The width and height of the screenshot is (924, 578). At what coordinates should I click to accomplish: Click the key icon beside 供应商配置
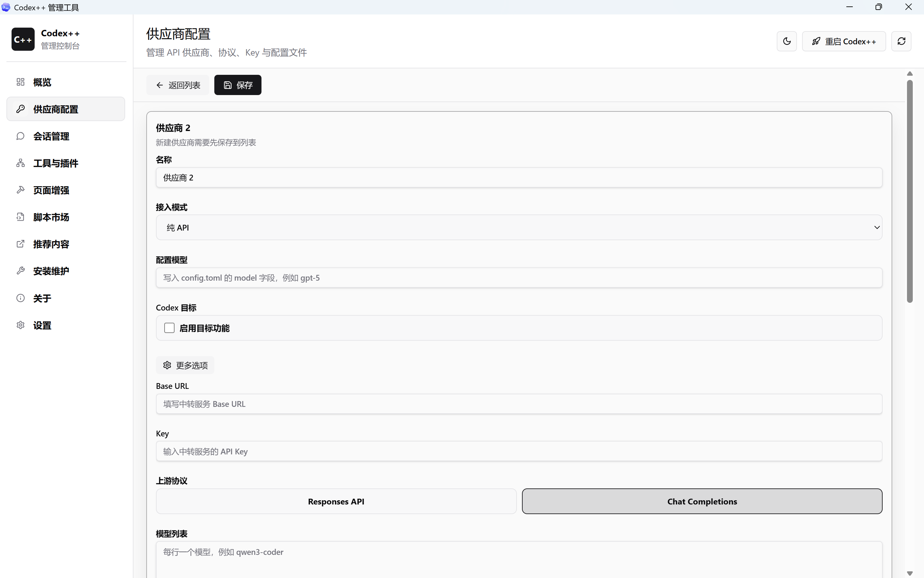tap(21, 109)
